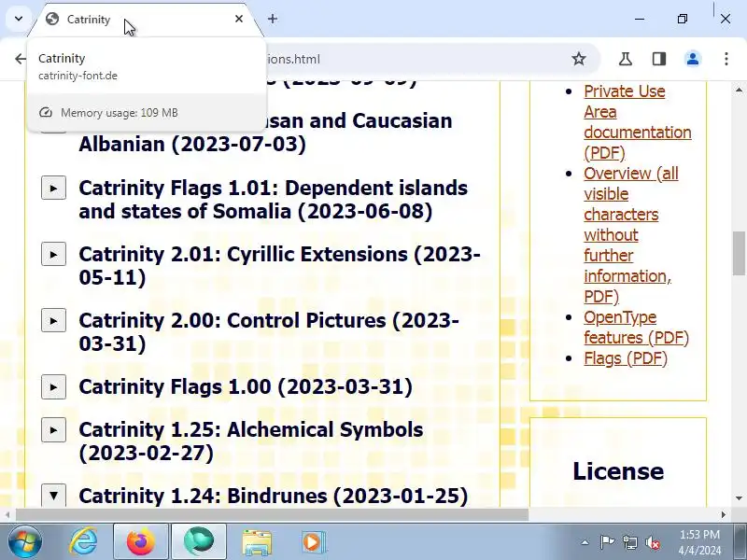Open Flags PDF link
Image resolution: width=747 pixels, height=560 pixels.
[626, 358]
